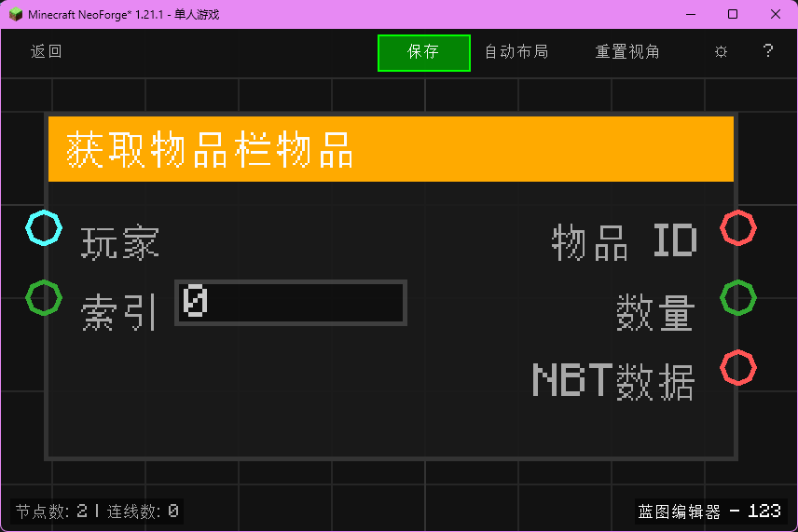Click the 返回 back button
This screenshot has width=798, height=532.
tap(47, 51)
